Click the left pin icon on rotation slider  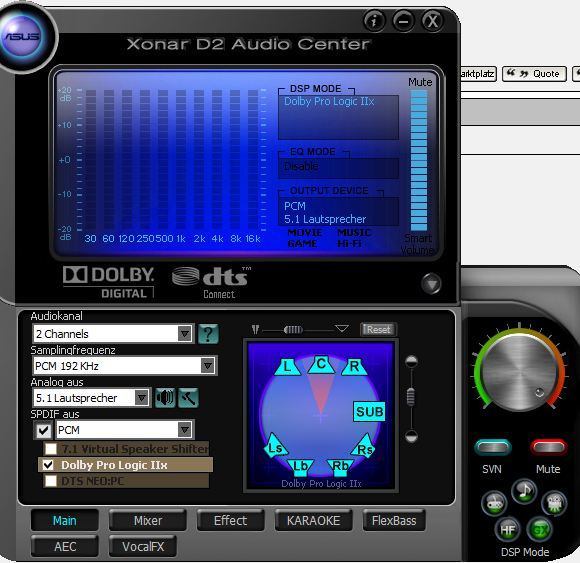[x=255, y=329]
